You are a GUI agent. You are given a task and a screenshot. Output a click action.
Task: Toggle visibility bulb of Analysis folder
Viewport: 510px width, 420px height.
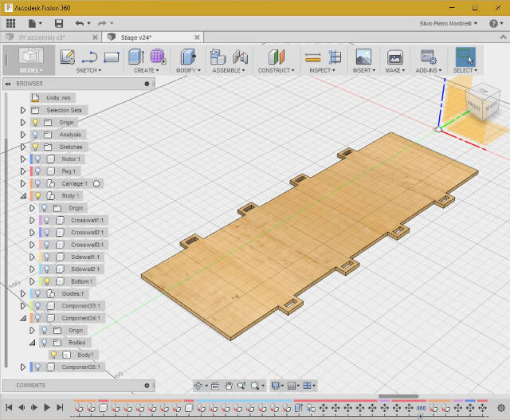35,135
